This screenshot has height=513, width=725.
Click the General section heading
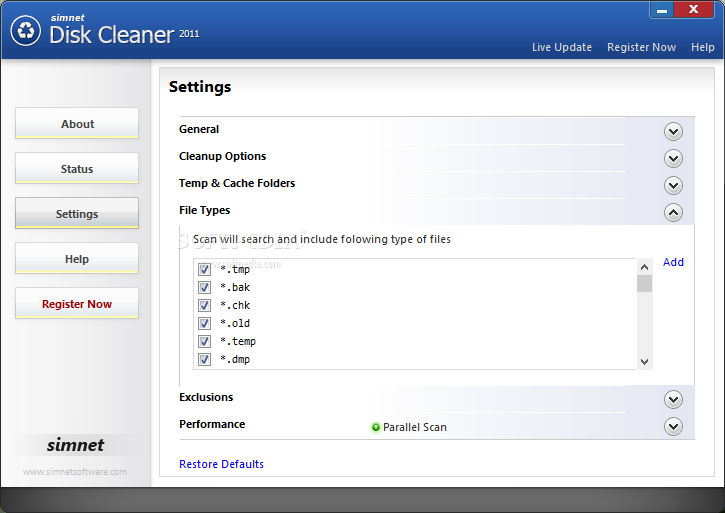point(199,129)
